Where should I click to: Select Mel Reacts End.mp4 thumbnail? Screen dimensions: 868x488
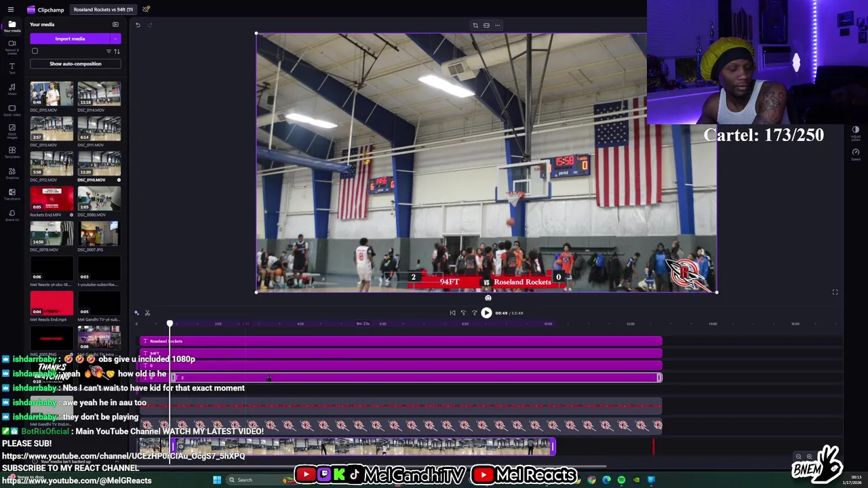coord(52,303)
